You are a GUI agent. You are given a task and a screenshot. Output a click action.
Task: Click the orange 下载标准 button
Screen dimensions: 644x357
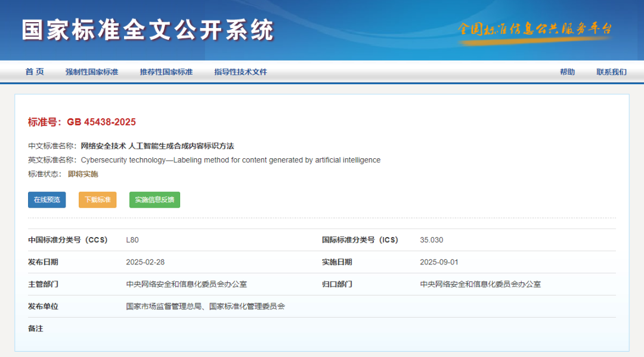point(97,199)
